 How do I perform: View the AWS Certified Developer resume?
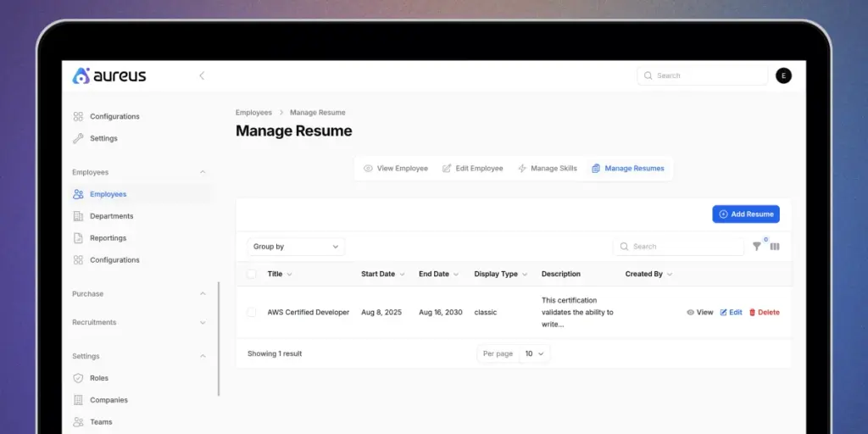pos(699,312)
